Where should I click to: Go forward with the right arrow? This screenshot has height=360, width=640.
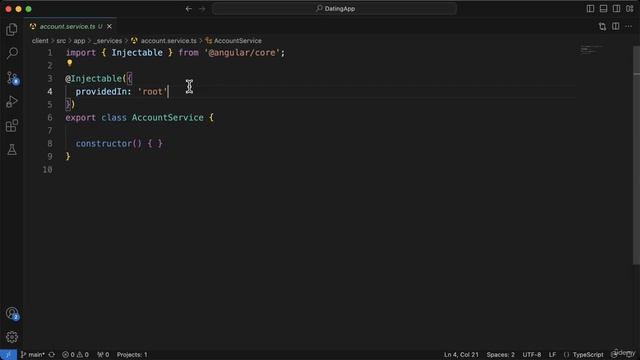click(x=202, y=9)
